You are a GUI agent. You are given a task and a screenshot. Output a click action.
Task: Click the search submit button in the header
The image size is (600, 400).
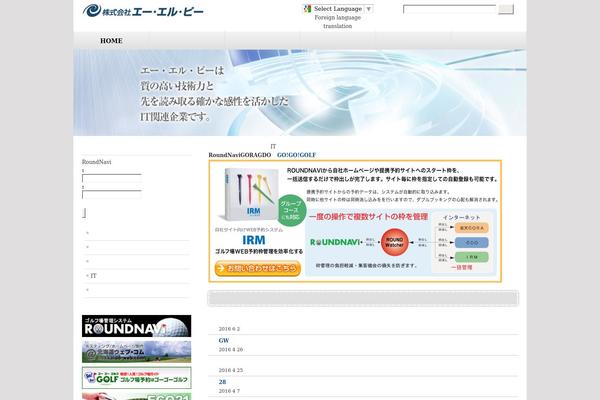coord(506,9)
